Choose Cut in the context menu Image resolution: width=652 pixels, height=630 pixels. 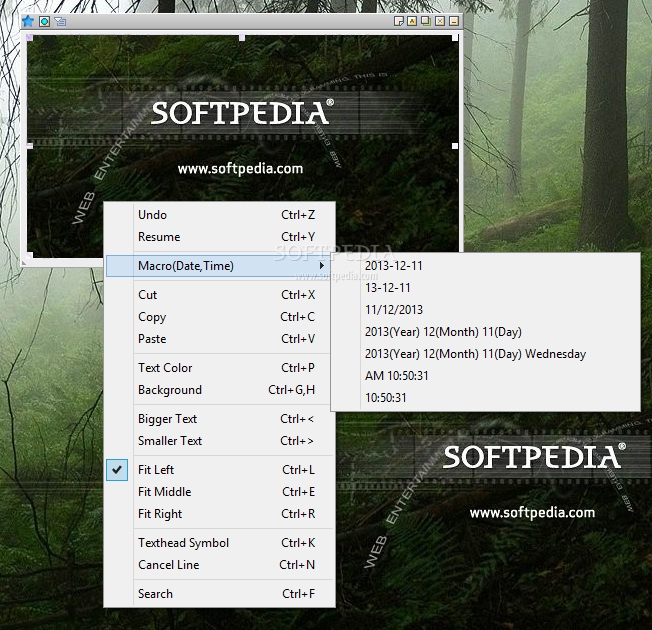(220, 295)
